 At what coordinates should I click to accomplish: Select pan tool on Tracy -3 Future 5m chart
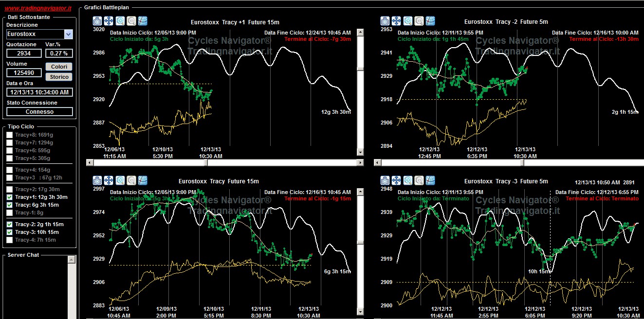click(x=396, y=180)
